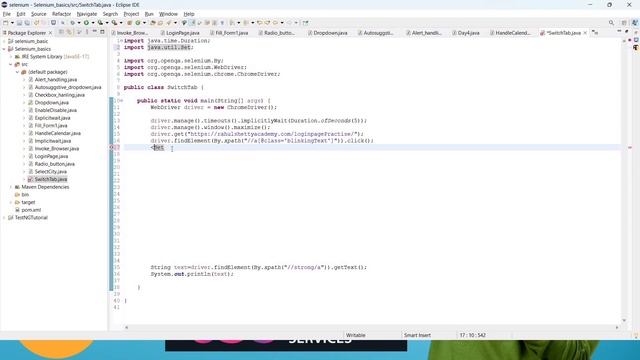This screenshot has width=640, height=360.
Task: Open the Source menu
Action: (39, 14)
